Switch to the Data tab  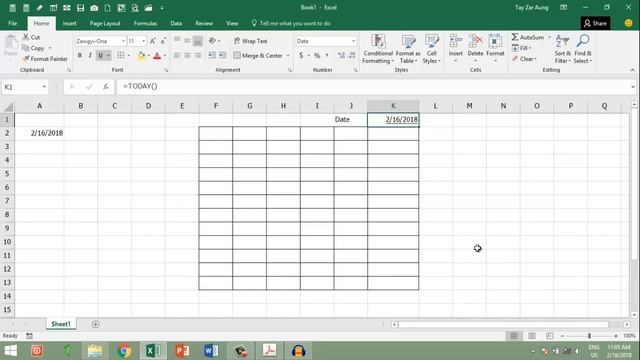[x=176, y=23]
